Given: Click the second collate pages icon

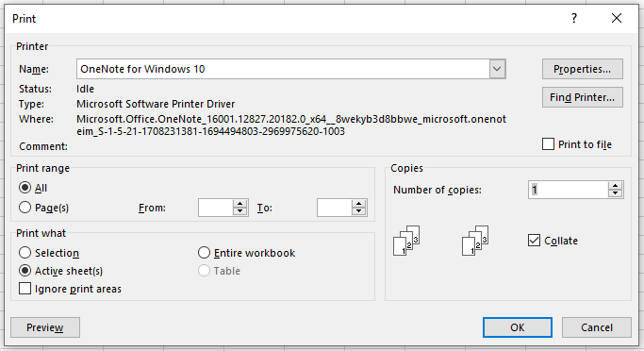Looking at the screenshot, I should click(x=475, y=241).
